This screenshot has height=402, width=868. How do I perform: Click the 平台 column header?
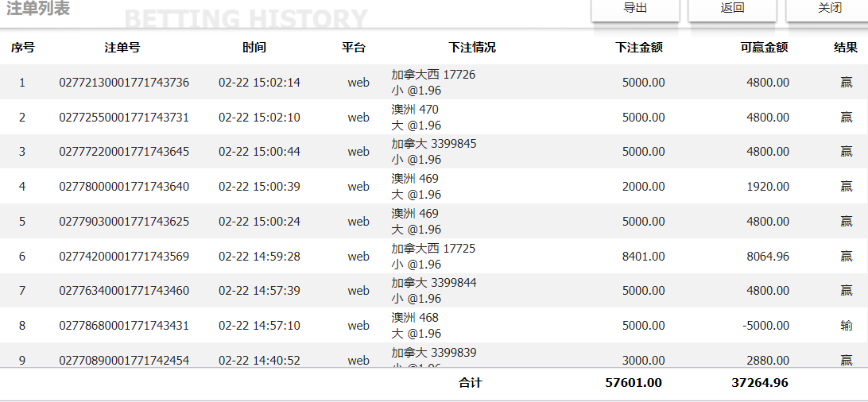tap(354, 48)
